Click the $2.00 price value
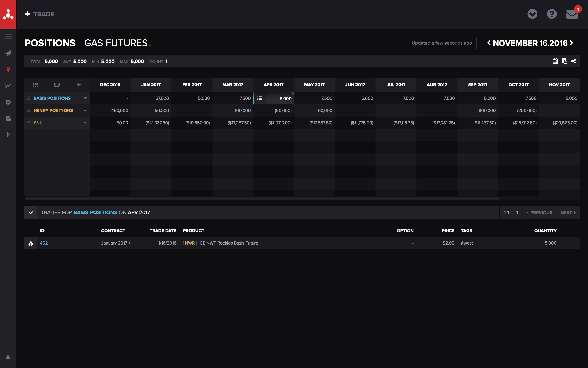Viewport: 588px width, 368px height. [x=448, y=243]
